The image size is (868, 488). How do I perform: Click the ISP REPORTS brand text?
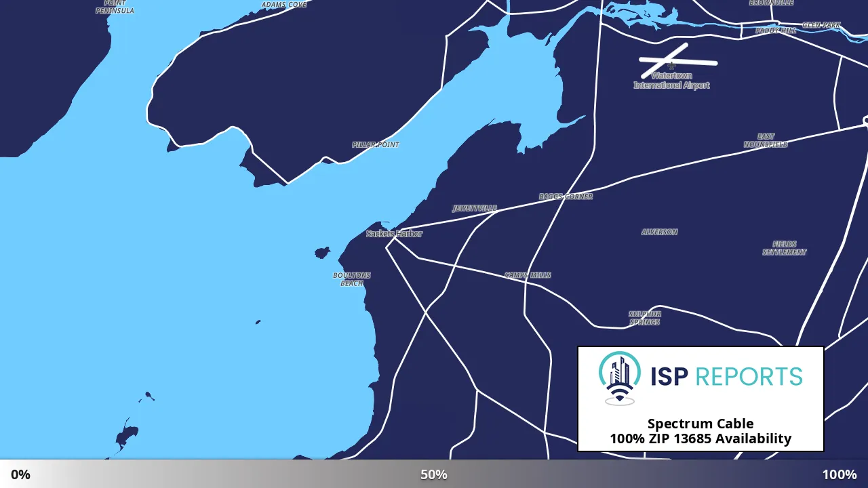(726, 376)
